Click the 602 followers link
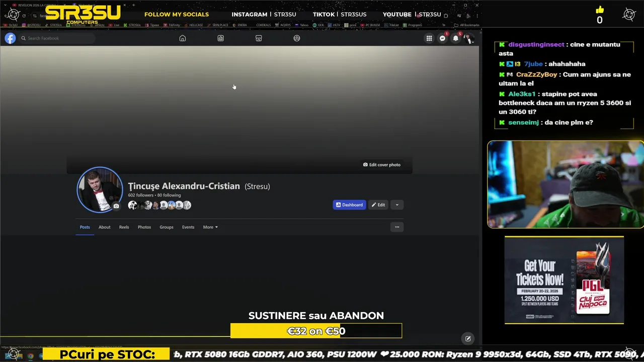644x362 pixels. (140, 195)
